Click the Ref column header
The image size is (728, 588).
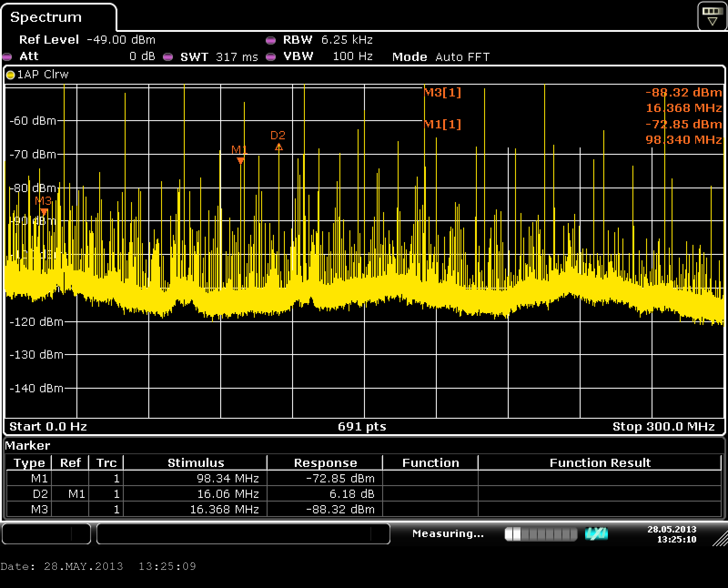click(x=71, y=463)
